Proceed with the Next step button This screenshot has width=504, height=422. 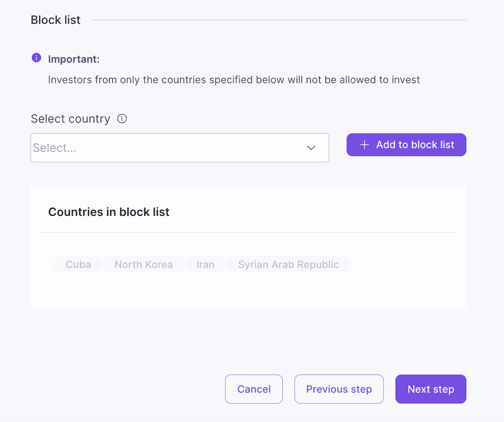(431, 389)
